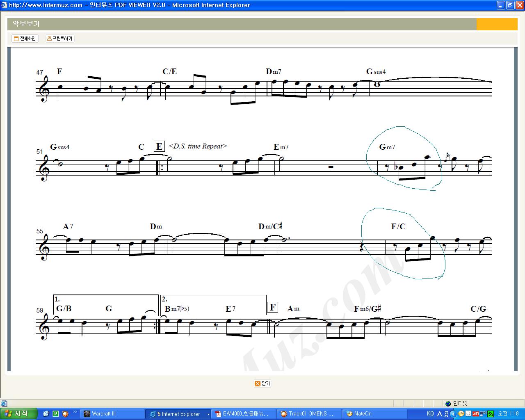Click the 프린트하기 print button

point(60,39)
